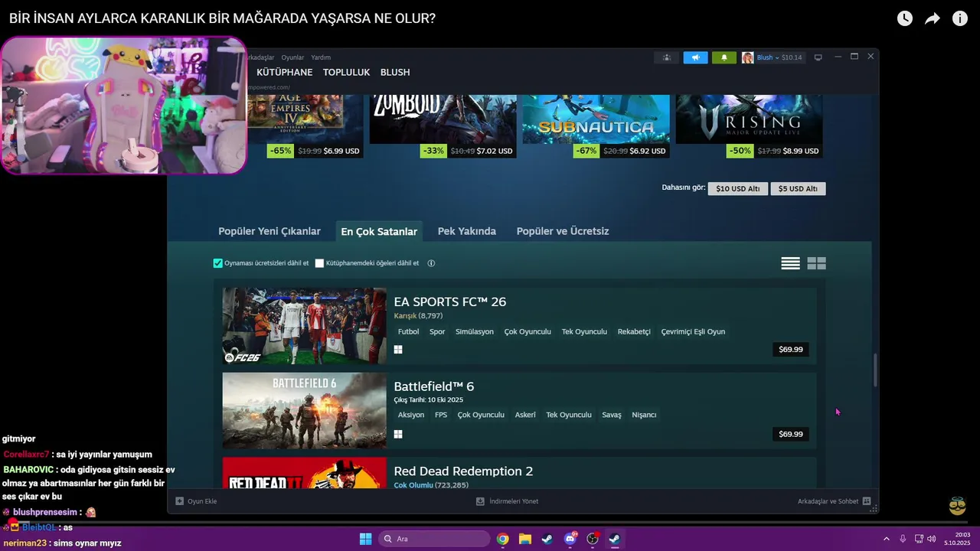Screen dimensions: 980x551
Task: Click $5 USD Altı button
Action: [798, 188]
